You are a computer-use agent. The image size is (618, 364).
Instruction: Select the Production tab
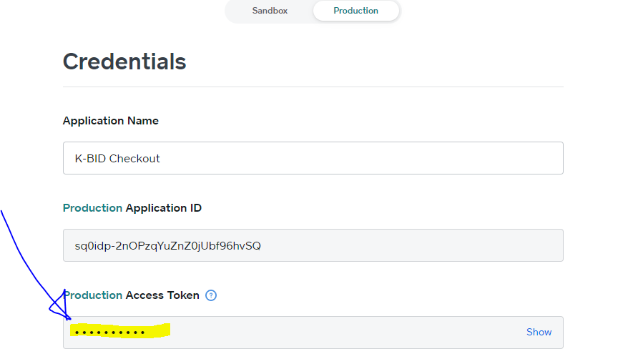(x=355, y=11)
